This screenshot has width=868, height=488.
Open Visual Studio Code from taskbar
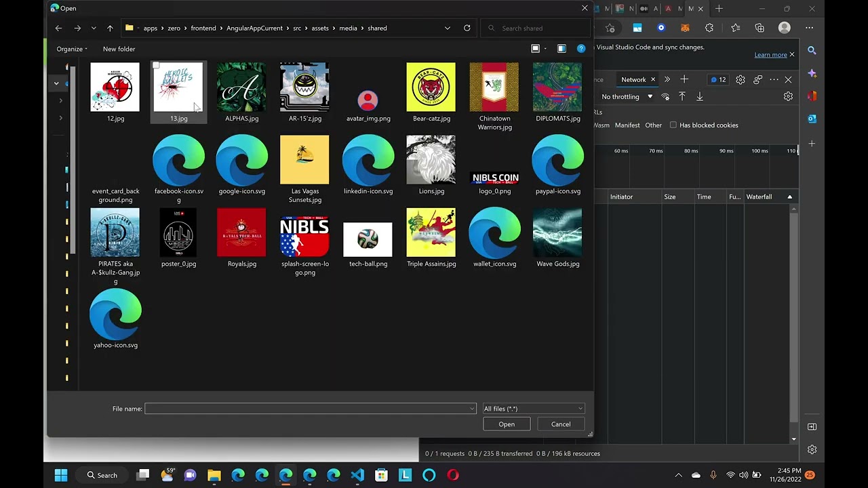(357, 475)
